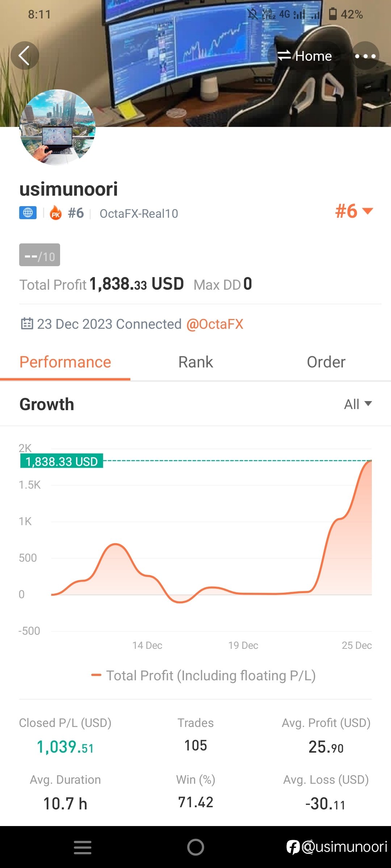Viewport: 391px width, 868px height.
Task: Tap the calendar icon beside connection date
Action: [x=27, y=323]
